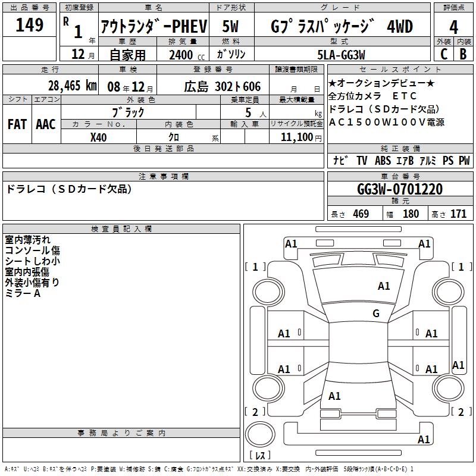Click the rear-left wheel circle in diagram

point(268,389)
